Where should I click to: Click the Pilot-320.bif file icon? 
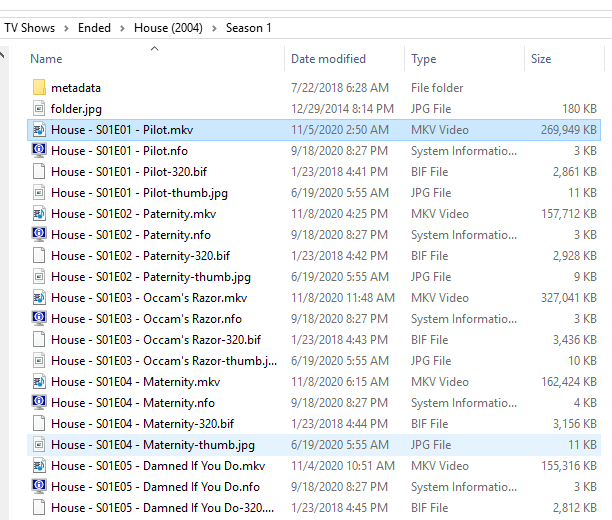pos(39,172)
